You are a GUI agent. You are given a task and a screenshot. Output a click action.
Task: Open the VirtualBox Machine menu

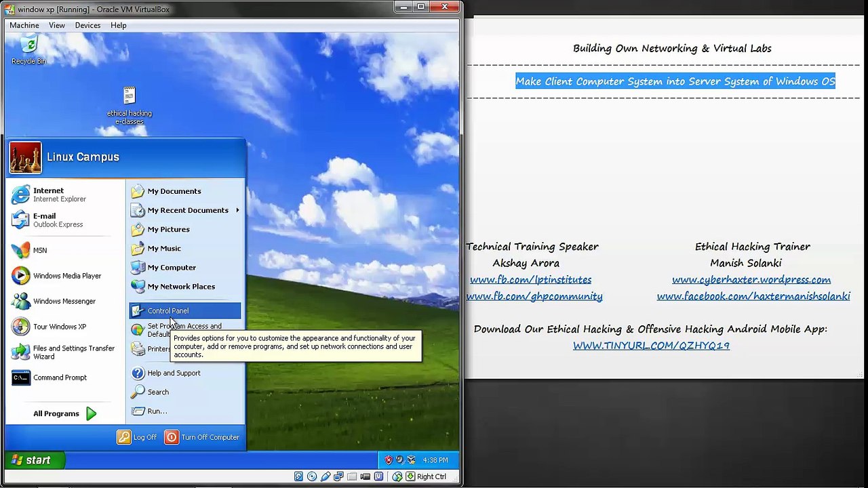coord(24,25)
